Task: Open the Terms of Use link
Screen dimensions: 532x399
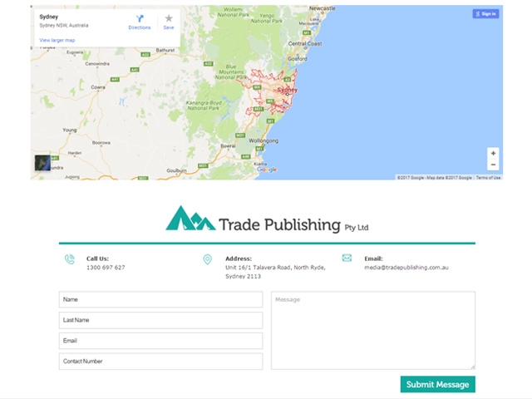Action: coord(488,177)
